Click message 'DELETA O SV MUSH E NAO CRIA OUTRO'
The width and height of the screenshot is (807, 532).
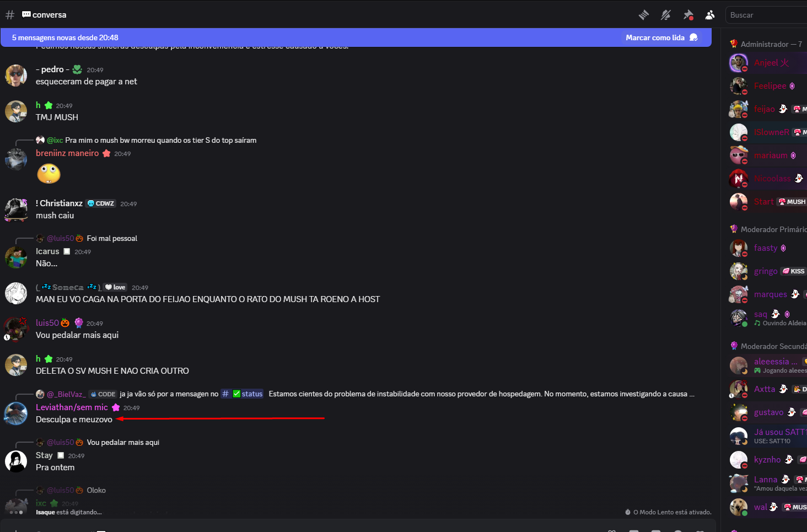(x=112, y=371)
